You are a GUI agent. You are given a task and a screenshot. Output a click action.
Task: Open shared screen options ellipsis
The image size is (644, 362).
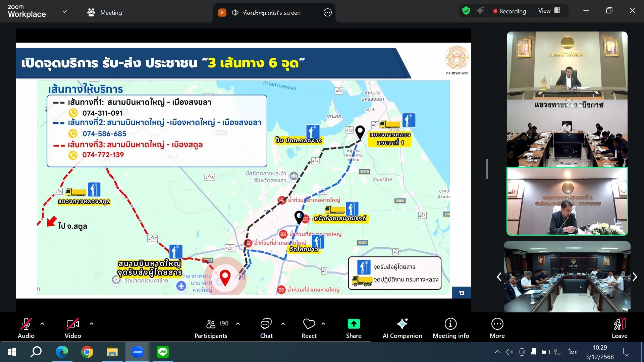click(327, 13)
